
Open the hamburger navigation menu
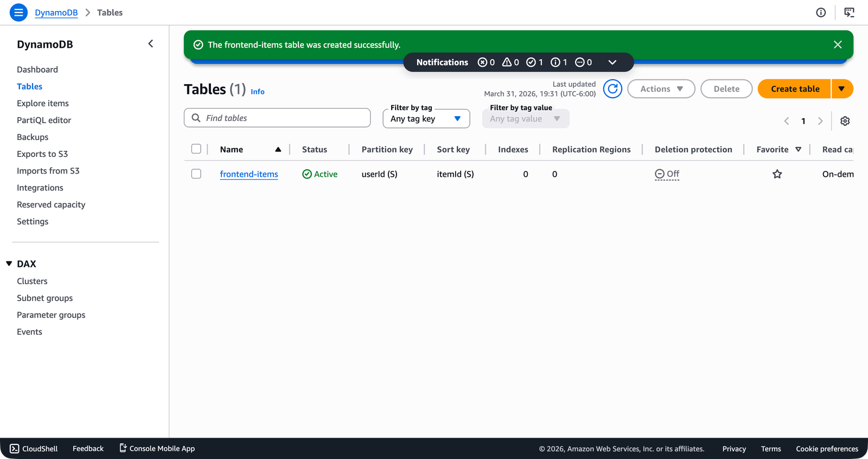click(x=18, y=12)
